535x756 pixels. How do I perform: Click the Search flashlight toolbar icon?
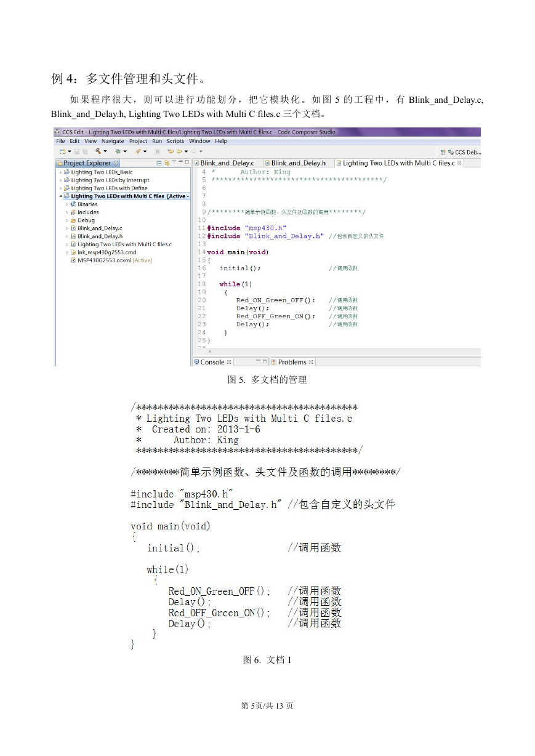(138, 151)
